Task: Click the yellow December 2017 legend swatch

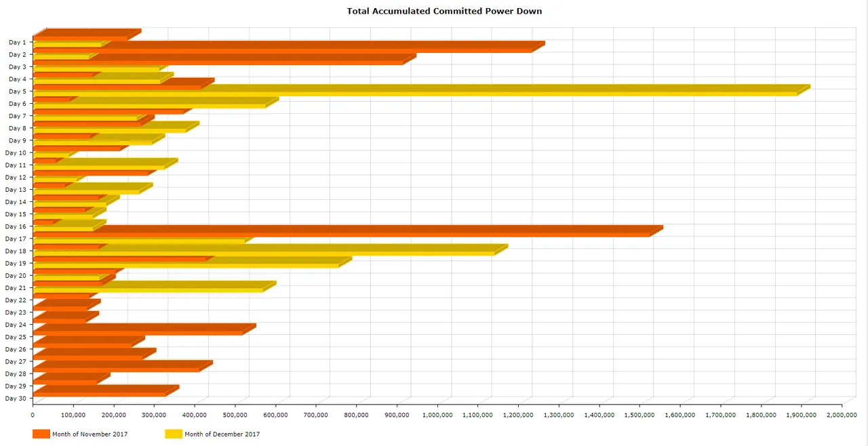Action: click(174, 434)
